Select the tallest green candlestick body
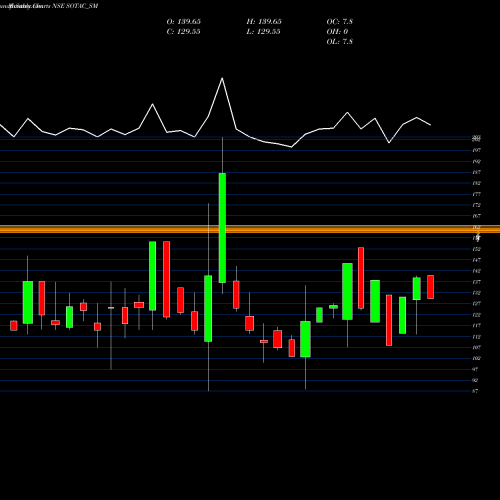 tap(222, 228)
